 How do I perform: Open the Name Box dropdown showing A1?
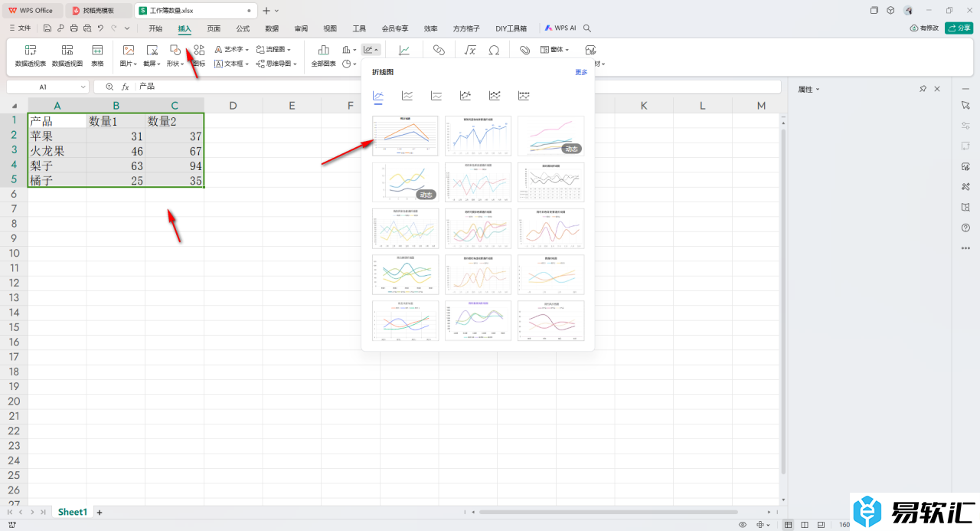coord(83,87)
